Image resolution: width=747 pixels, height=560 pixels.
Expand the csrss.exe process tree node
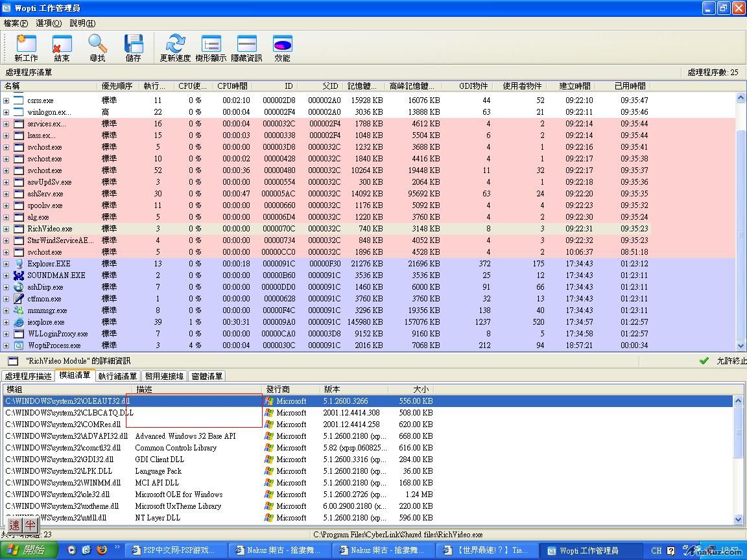click(x=6, y=100)
